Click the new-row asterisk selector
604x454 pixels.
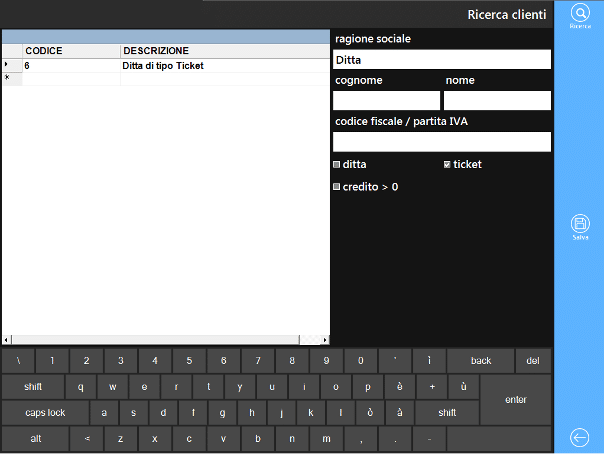point(12,79)
